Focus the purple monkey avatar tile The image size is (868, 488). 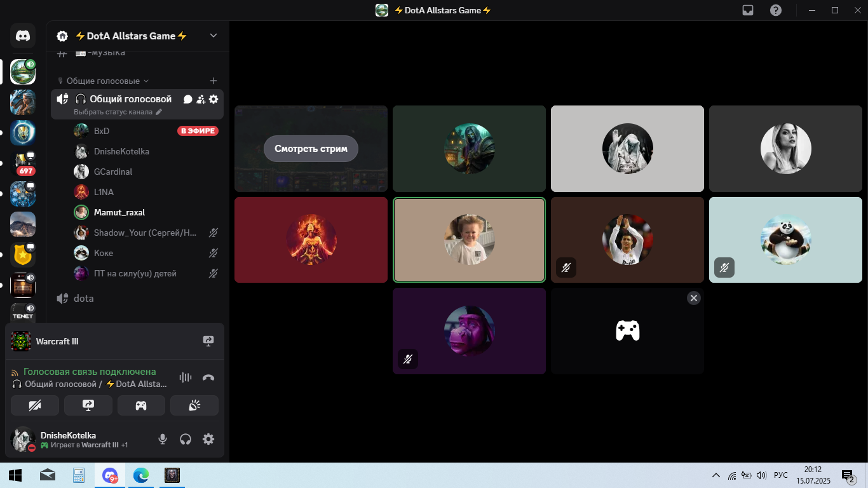tap(469, 331)
